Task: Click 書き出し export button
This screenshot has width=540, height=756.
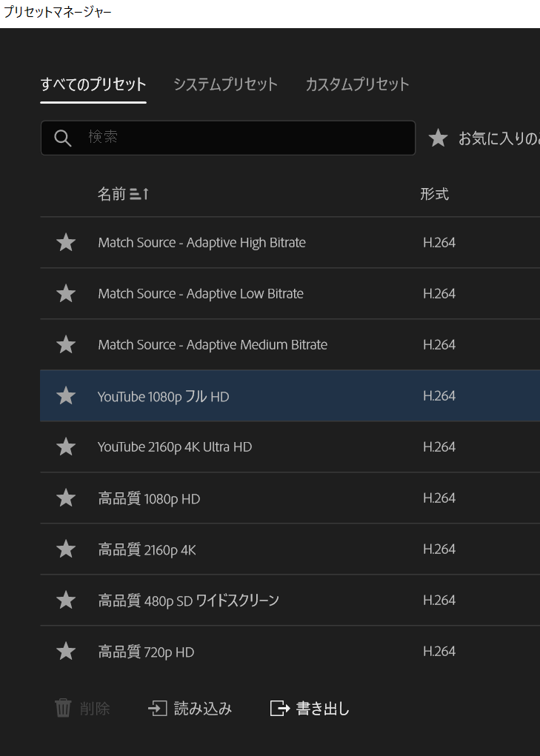Action: click(310, 709)
